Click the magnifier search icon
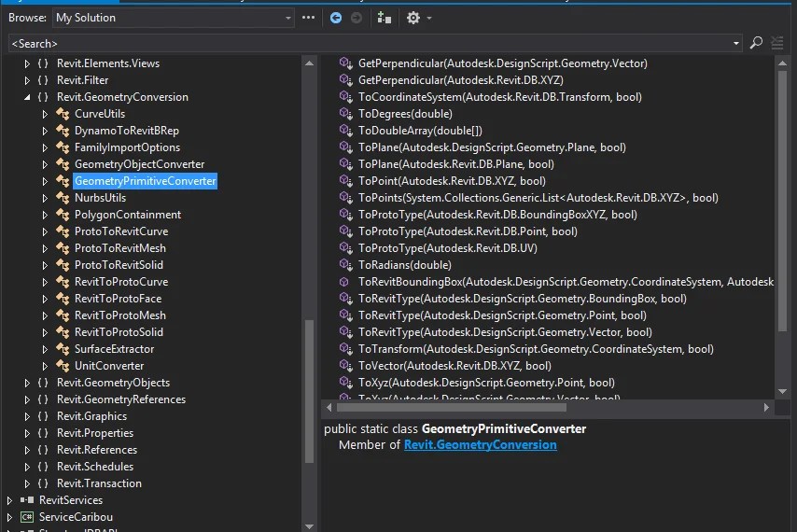This screenshot has height=532, width=797. 756,43
